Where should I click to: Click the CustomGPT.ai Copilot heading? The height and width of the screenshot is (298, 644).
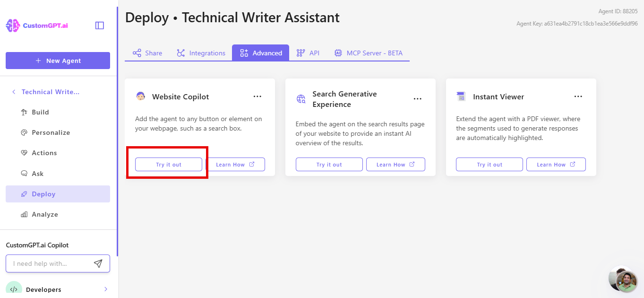click(x=37, y=245)
